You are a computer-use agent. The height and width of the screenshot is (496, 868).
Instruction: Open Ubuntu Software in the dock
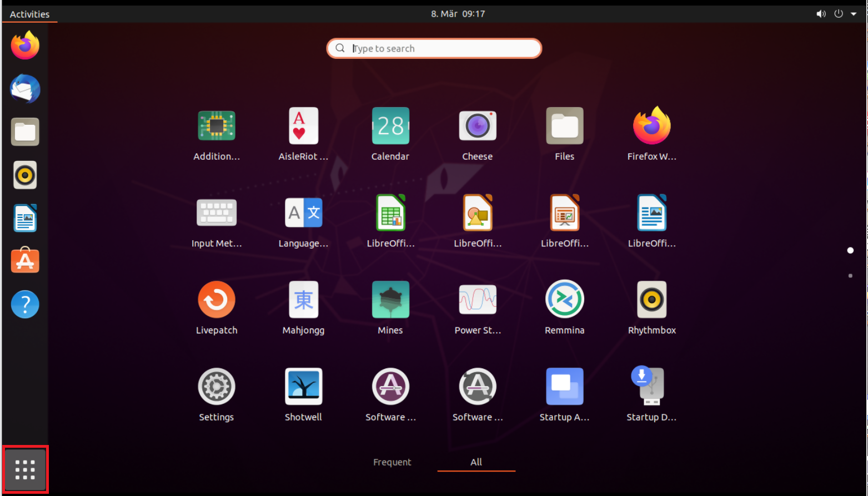coord(25,261)
